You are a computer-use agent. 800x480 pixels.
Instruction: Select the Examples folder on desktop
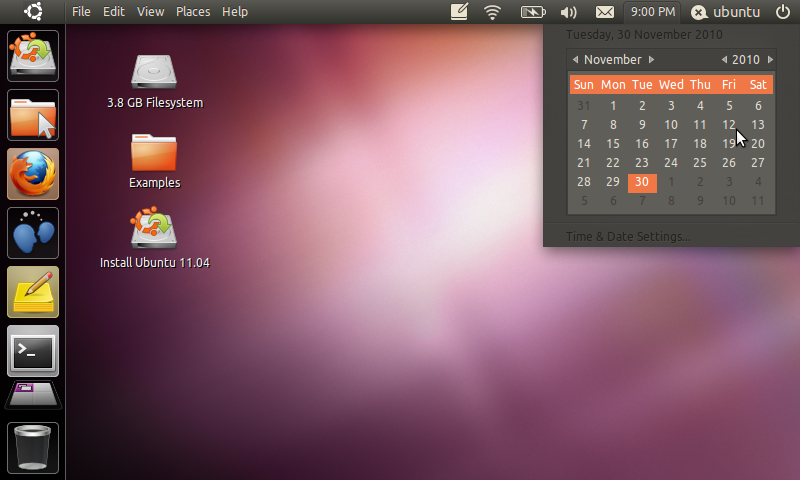pos(154,160)
